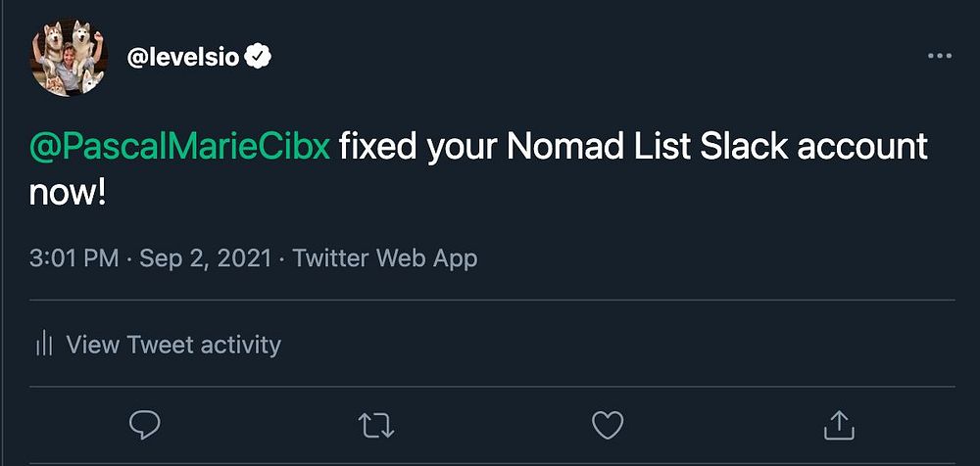Click the reply speech bubble icon
This screenshot has width=980, height=466.
(x=145, y=424)
